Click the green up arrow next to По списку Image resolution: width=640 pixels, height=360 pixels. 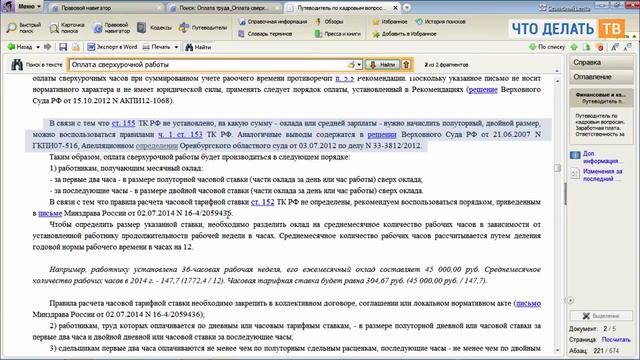pos(574,47)
